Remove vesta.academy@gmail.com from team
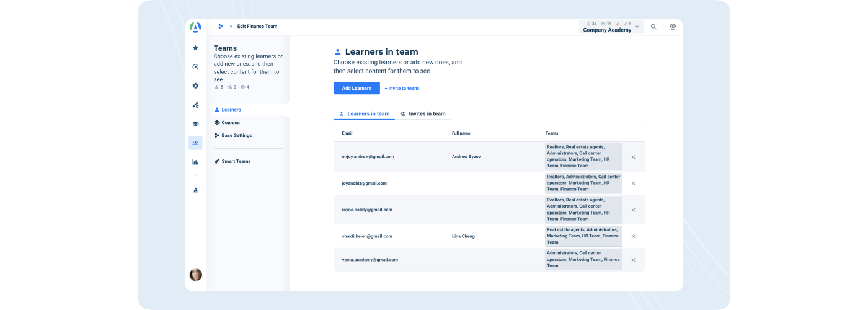Image resolution: width=868 pixels, height=310 pixels. point(633,260)
